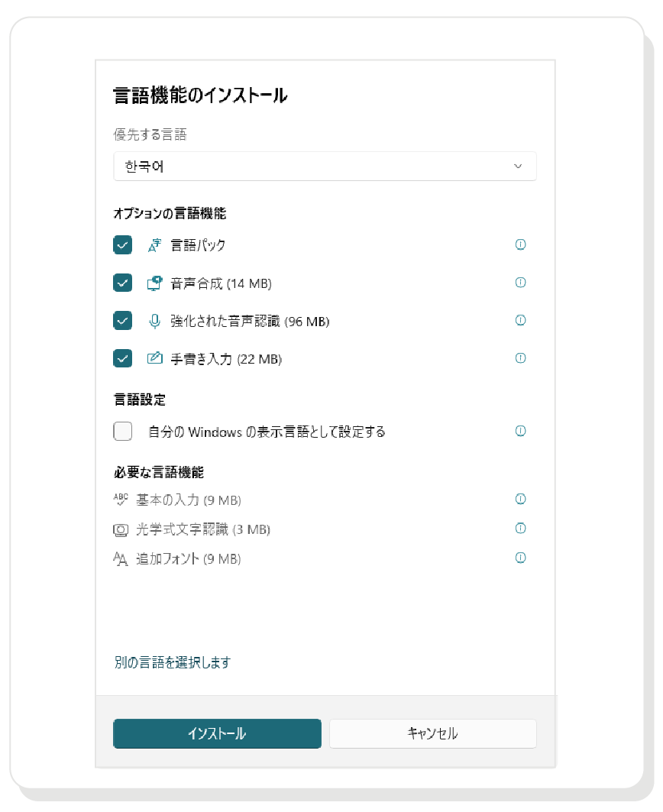
Task: Open the info icon for 強化された音声認識
Action: point(520,320)
